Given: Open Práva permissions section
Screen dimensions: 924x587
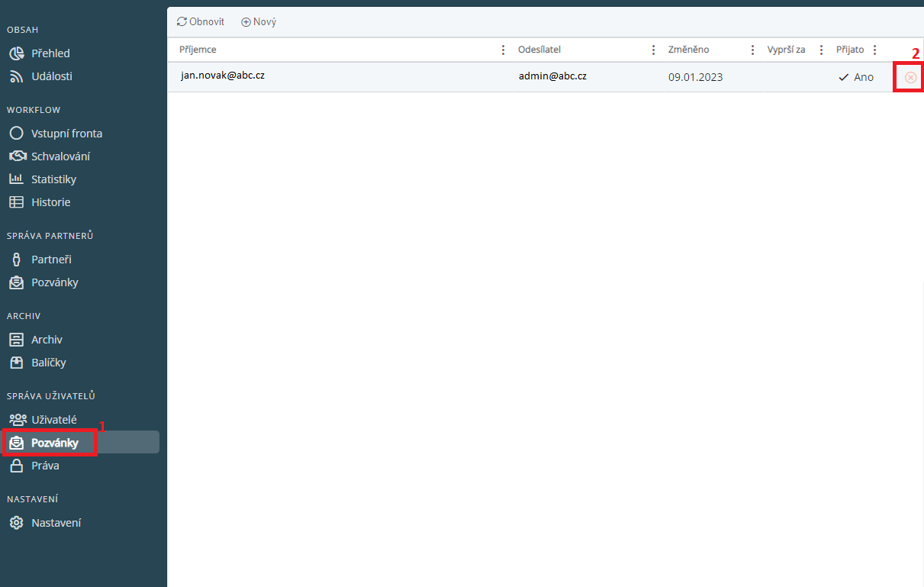Looking at the screenshot, I should (x=45, y=466).
